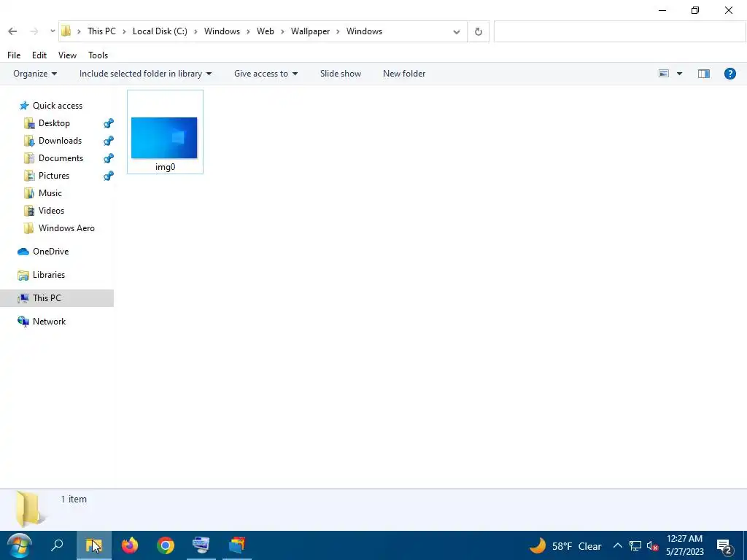Image resolution: width=747 pixels, height=560 pixels.
Task: Select Quick access in the navigation pane
Action: (57, 106)
